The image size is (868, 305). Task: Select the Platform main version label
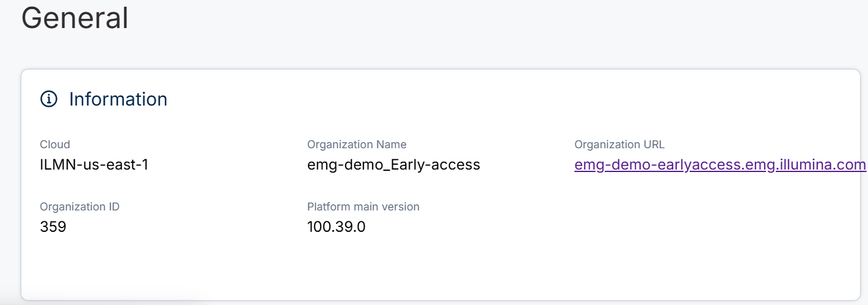363,207
